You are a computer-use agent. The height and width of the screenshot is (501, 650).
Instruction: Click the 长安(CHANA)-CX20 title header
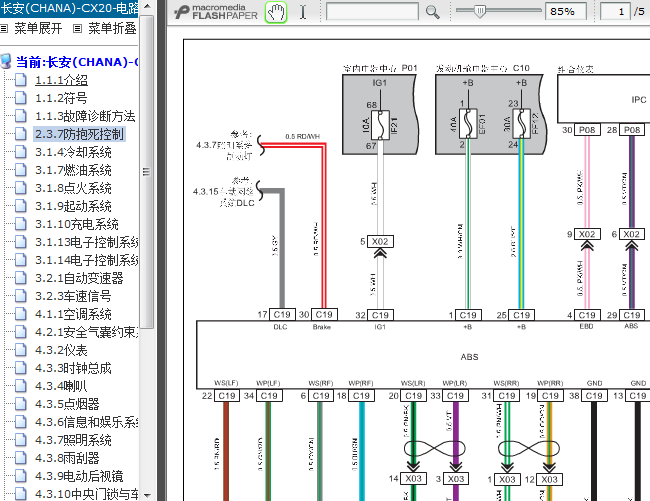tap(69, 8)
